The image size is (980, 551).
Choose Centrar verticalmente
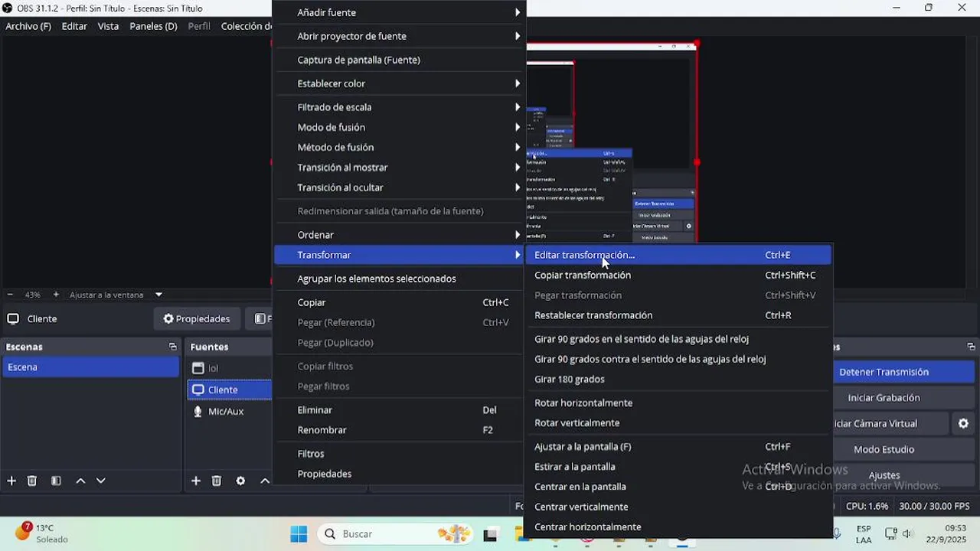(678, 507)
